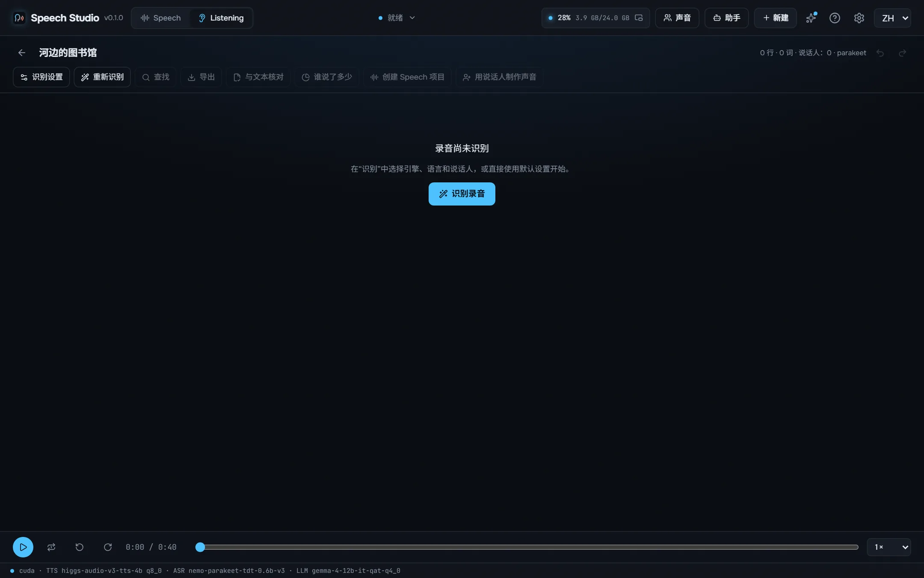Open the 声音 voices panel
Viewport: 924px width, 578px height.
pos(677,18)
